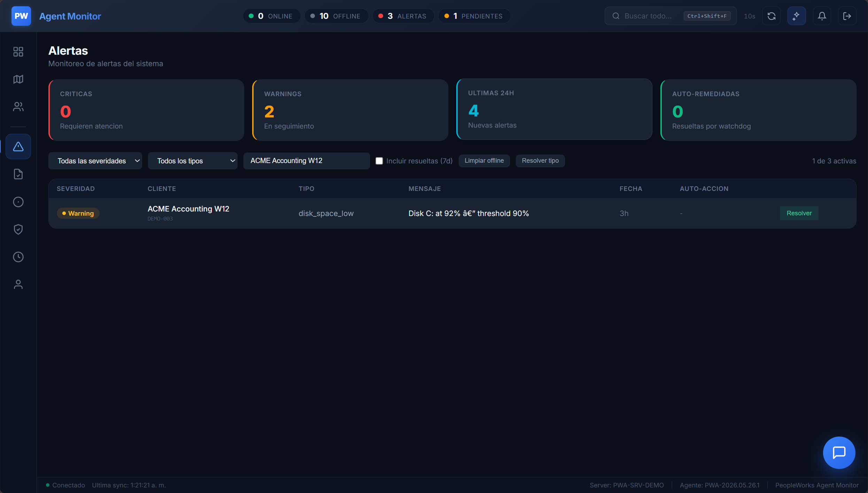Click ACME Accounting W12 client name in row
Image resolution: width=868 pixels, height=493 pixels.
tap(188, 209)
